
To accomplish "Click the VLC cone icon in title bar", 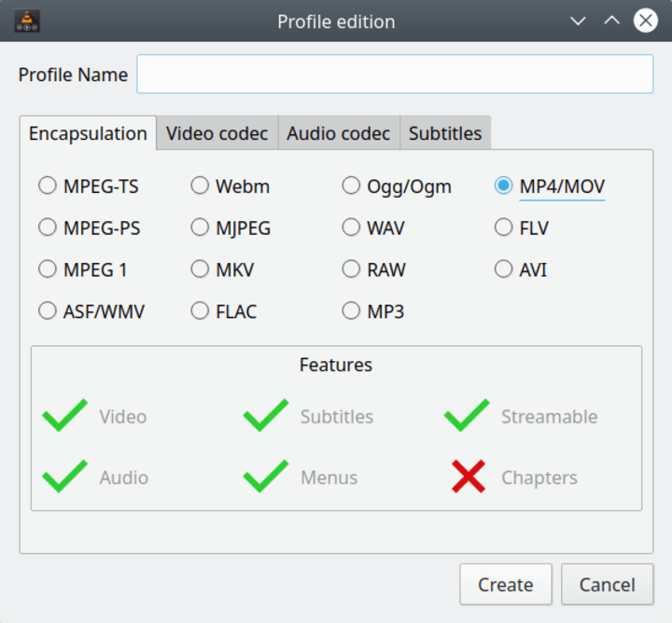I will [27, 21].
